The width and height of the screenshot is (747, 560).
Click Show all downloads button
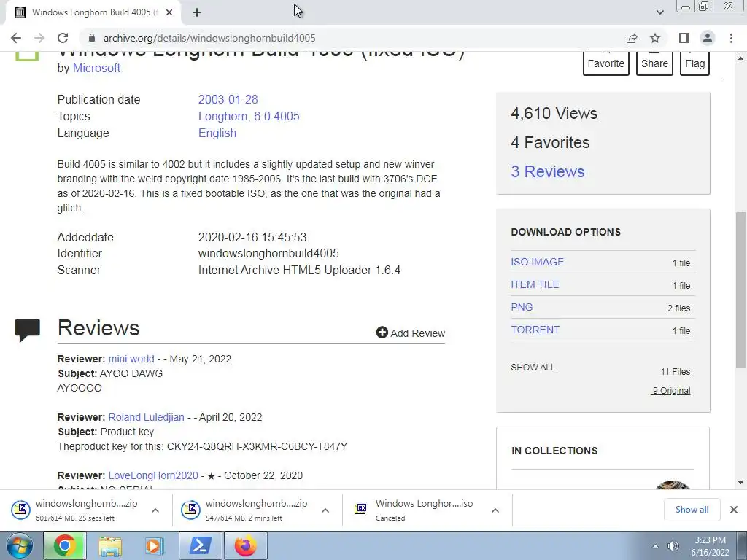[692, 510]
